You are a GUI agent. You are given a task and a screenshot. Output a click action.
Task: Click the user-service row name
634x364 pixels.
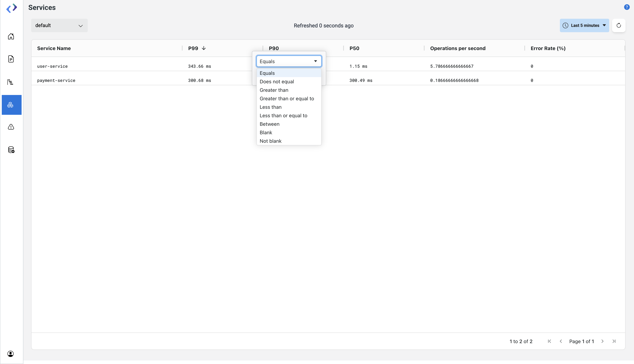(52, 66)
